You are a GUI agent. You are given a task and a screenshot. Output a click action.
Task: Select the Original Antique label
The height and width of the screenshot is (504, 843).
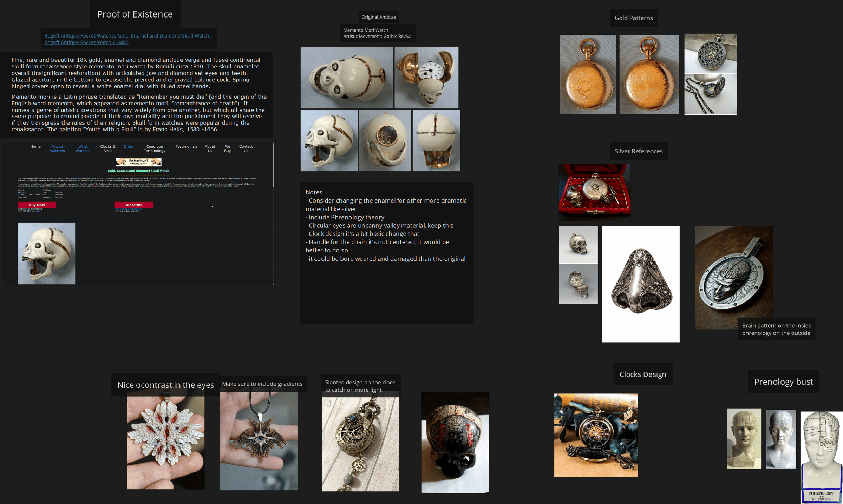tap(379, 17)
